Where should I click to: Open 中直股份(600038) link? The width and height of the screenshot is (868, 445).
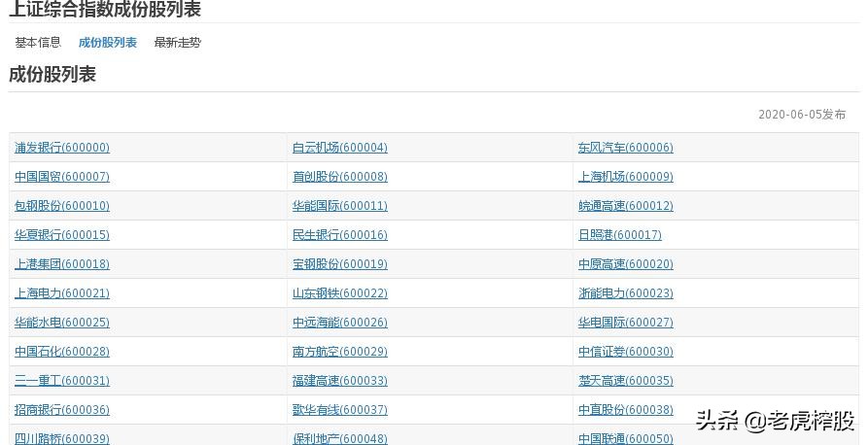tap(626, 410)
